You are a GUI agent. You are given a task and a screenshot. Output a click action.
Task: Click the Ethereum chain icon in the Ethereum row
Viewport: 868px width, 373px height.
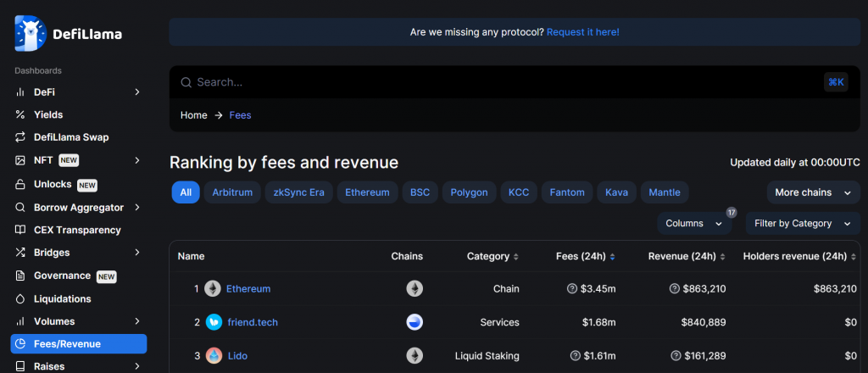click(415, 289)
